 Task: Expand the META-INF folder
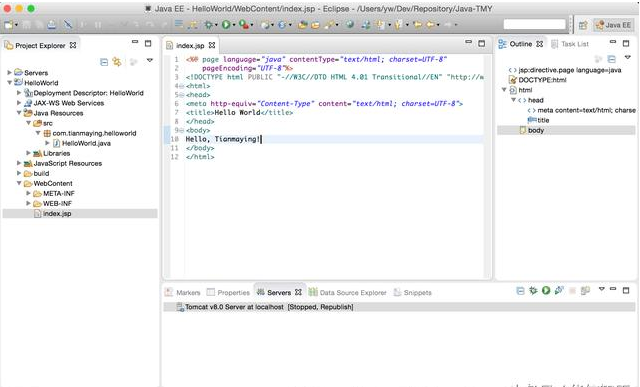tap(29, 193)
